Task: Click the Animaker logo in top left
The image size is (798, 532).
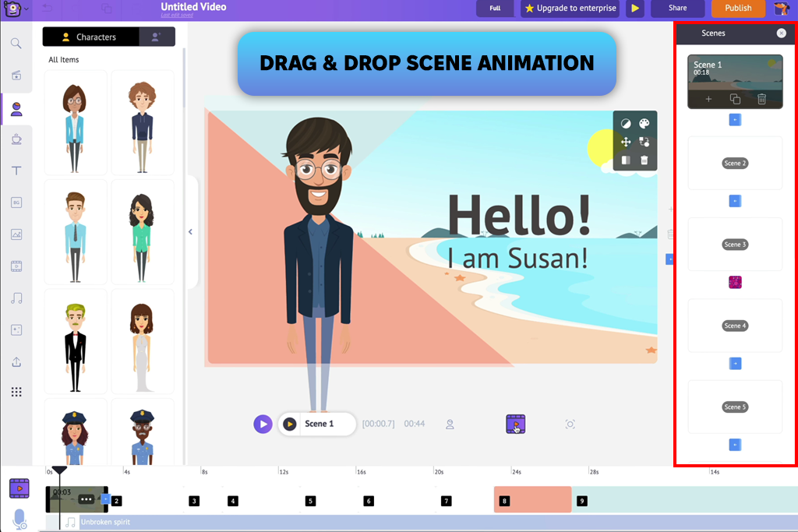Action: tap(12, 9)
